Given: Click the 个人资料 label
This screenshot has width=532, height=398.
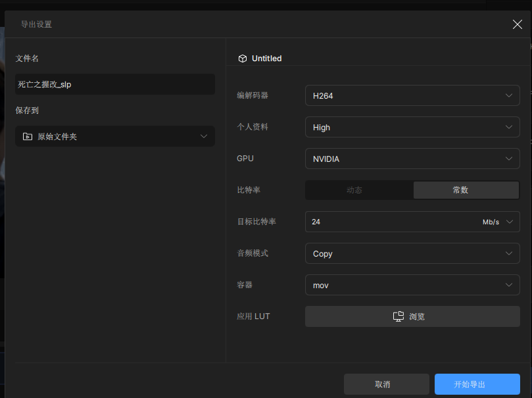Looking at the screenshot, I should coord(253,127).
